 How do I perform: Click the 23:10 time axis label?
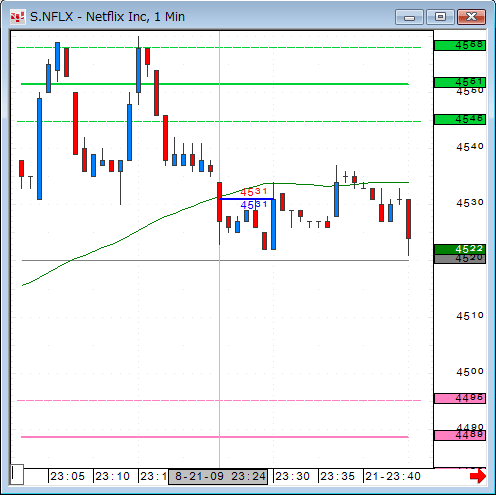(113, 476)
